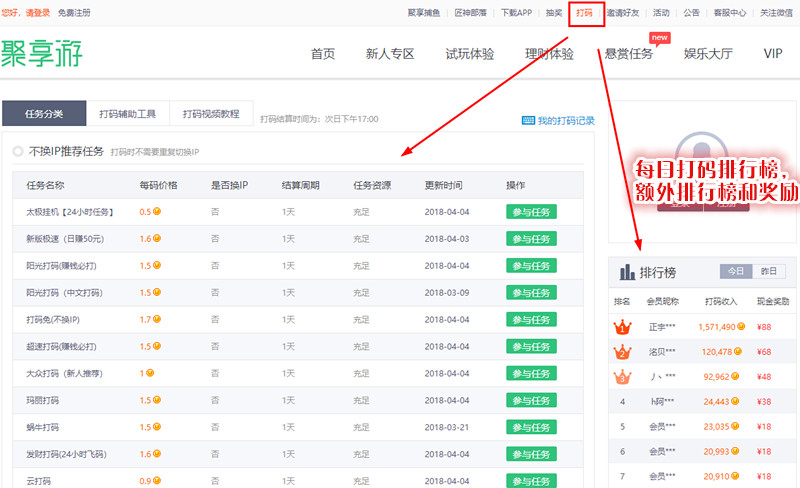Screen dimensions: 800x488
Task: Open the 活动 top link
Action: point(661,13)
